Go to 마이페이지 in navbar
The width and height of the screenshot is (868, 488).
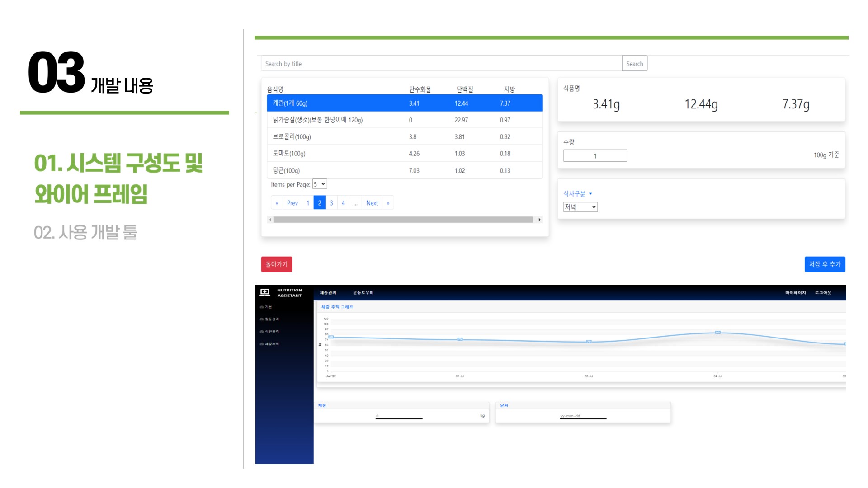tap(796, 293)
